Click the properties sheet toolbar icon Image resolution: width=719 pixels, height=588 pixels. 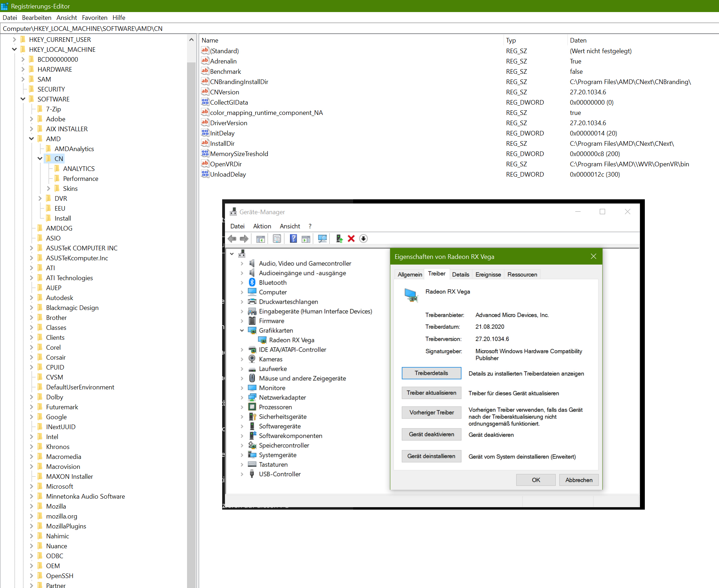click(x=277, y=239)
